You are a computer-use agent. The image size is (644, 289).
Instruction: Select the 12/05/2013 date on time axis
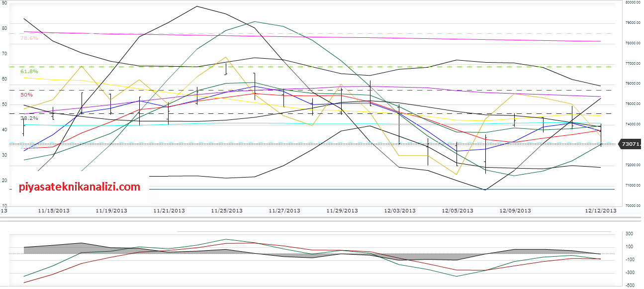[x=458, y=210]
